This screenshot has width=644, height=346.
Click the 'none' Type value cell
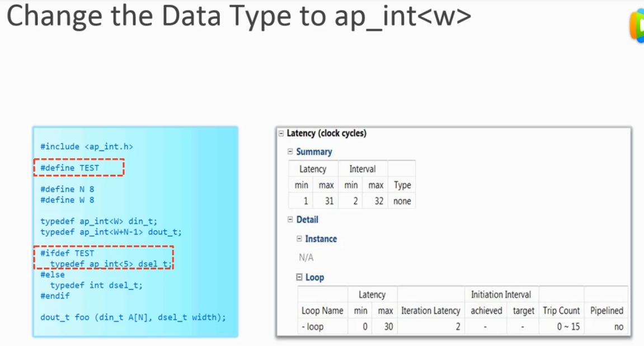tap(402, 201)
